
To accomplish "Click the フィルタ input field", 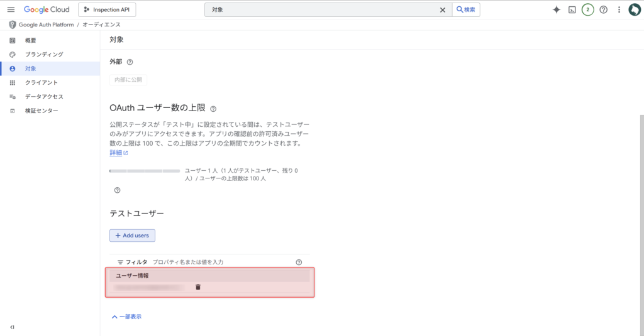I will click(x=220, y=262).
